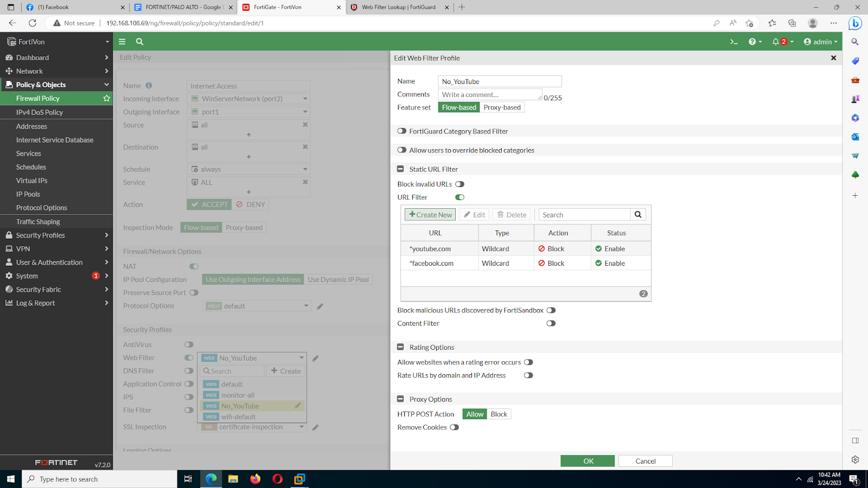Toggle Allow websites when a rating error occurs
This screenshot has height=488, width=868.
pos(528,362)
